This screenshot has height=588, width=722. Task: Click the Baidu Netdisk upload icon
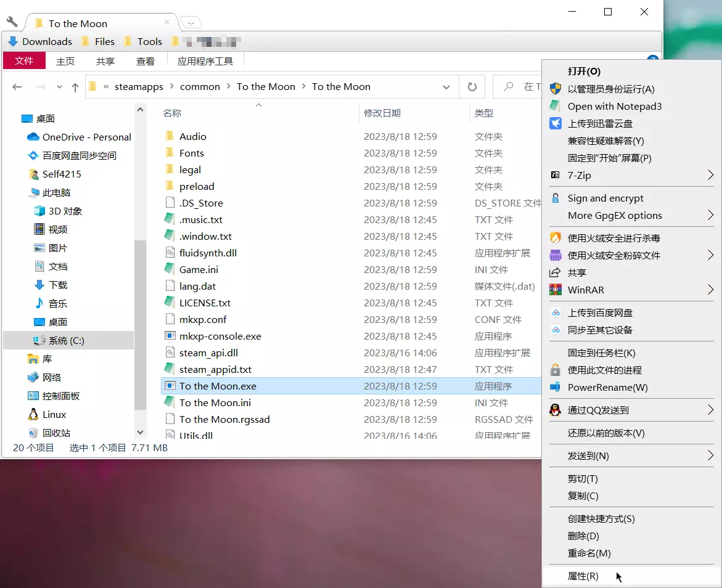556,312
